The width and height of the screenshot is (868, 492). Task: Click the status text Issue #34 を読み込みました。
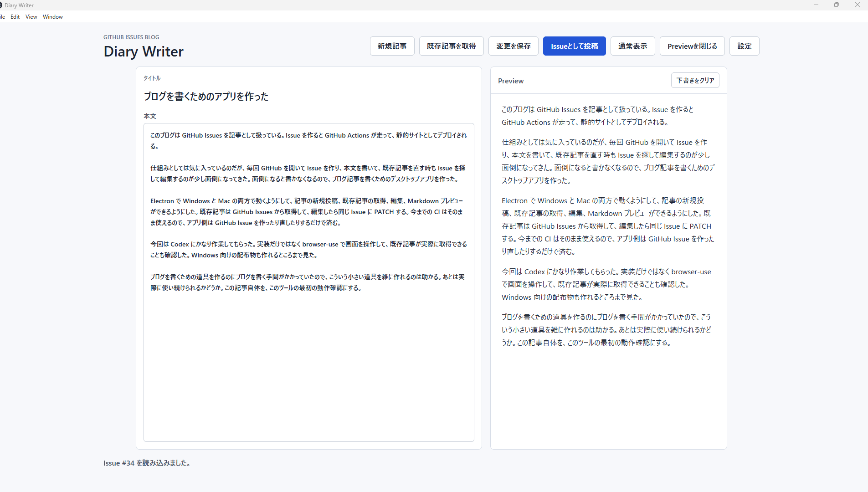pyautogui.click(x=147, y=463)
